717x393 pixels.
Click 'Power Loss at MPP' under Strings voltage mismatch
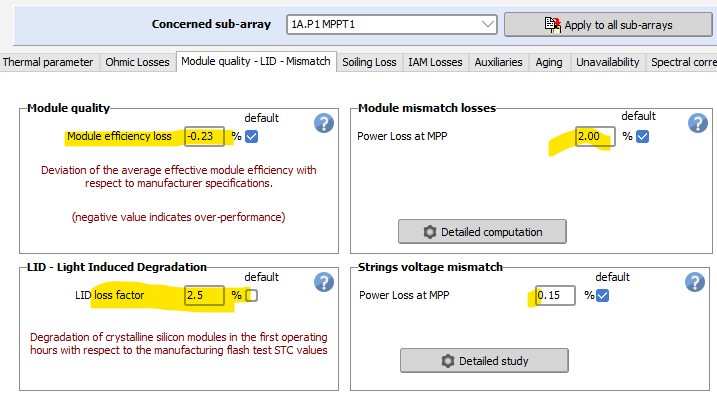[404, 296]
